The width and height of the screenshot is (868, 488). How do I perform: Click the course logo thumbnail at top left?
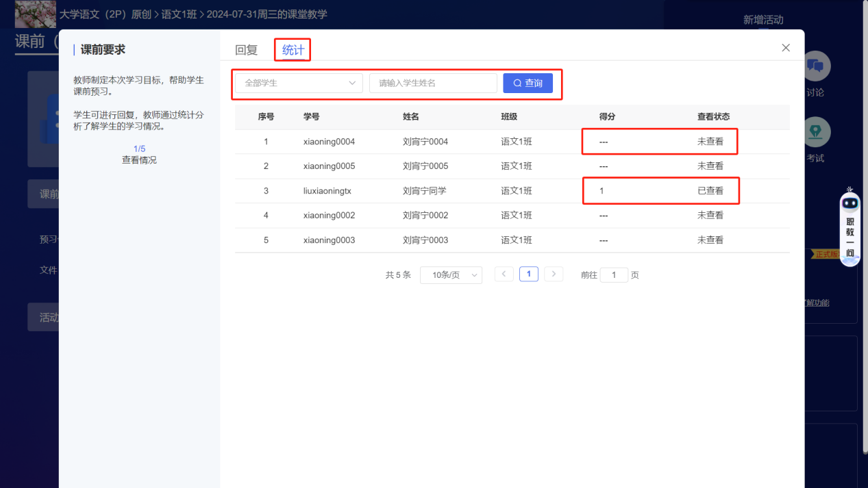(35, 14)
